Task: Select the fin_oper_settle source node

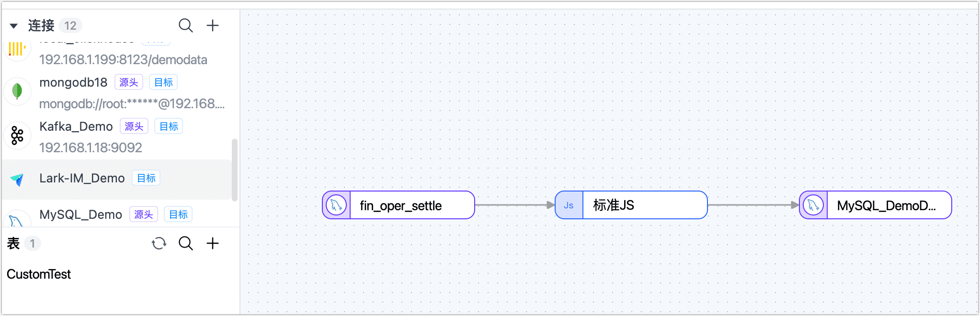Action: pos(400,205)
